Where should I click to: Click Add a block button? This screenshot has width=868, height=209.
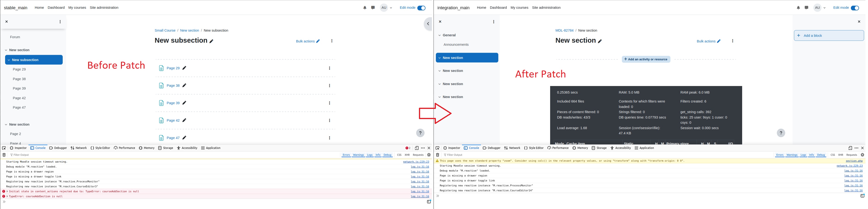[x=829, y=35]
